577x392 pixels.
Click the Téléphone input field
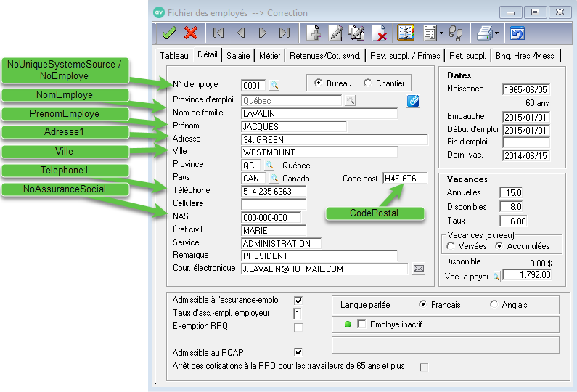click(273, 191)
